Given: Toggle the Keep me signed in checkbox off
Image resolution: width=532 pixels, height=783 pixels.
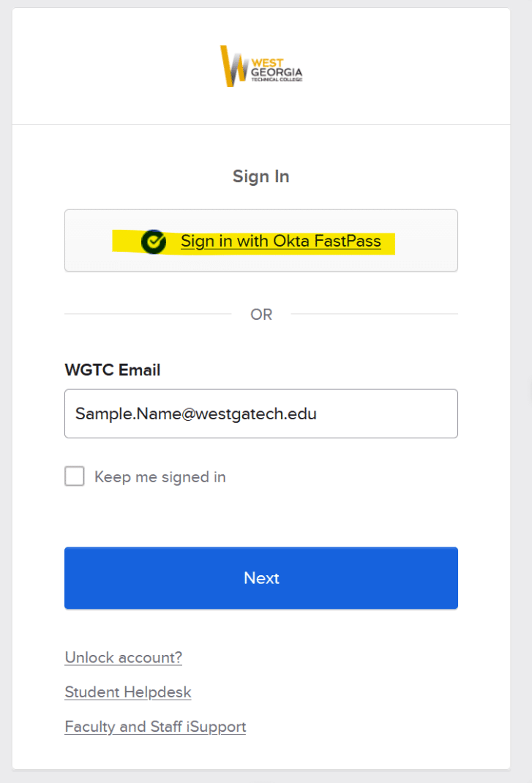Looking at the screenshot, I should [x=74, y=476].
